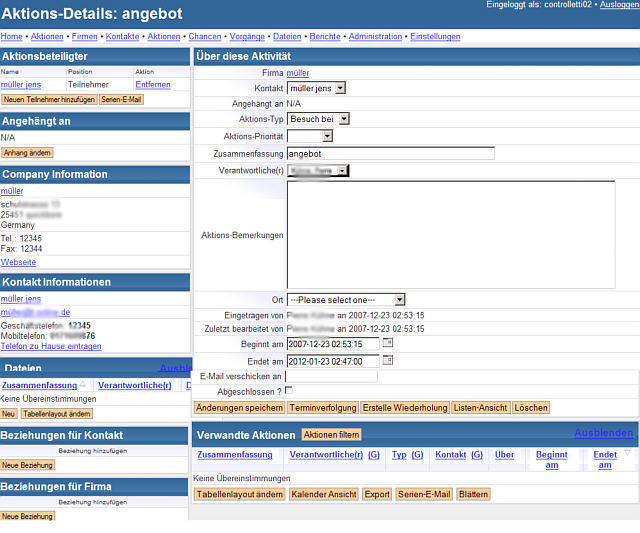Open the Berichte menu item
This screenshot has width=640, height=533.
(325, 37)
